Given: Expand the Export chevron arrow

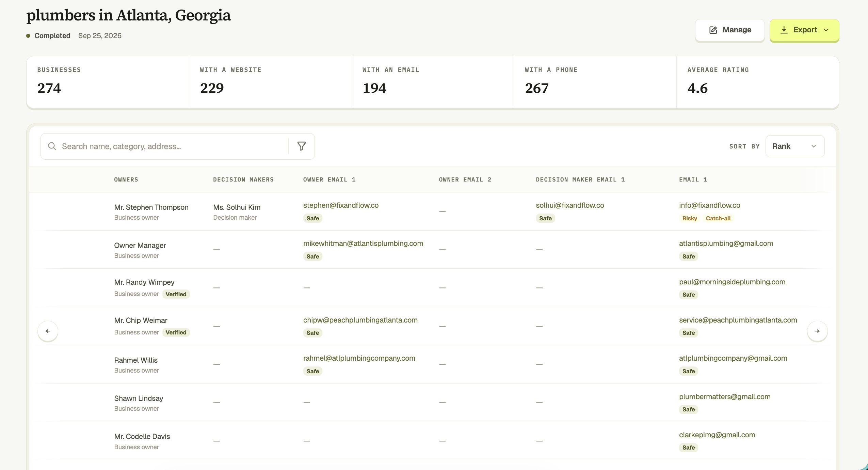Looking at the screenshot, I should [x=826, y=30].
